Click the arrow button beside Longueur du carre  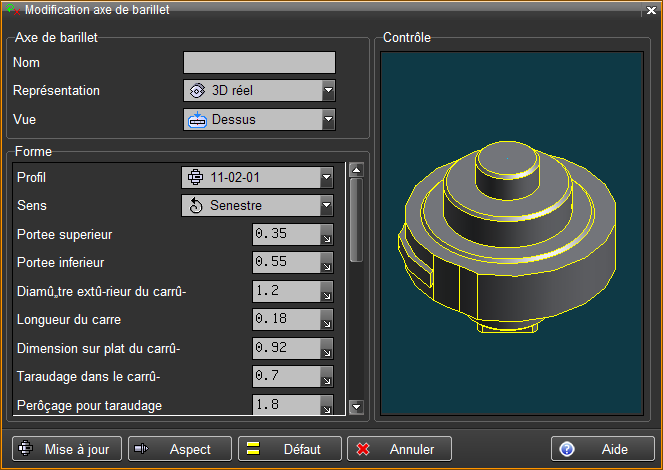pos(327,320)
